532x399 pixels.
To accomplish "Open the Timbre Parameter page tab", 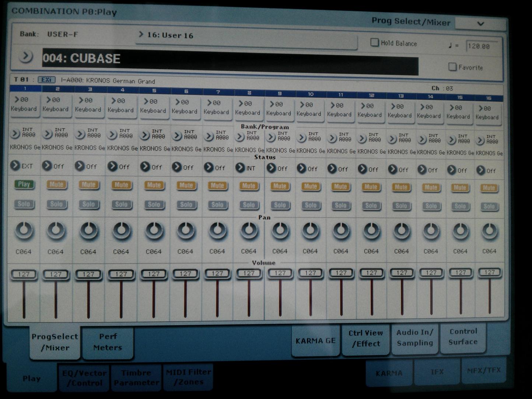I will 136,378.
